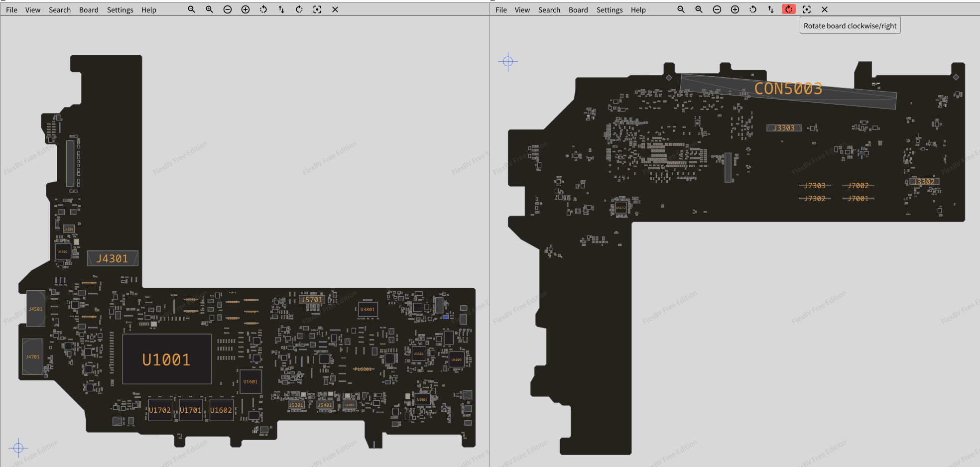Open the Board menu in left pane
This screenshot has height=467, width=980.
pos(89,10)
